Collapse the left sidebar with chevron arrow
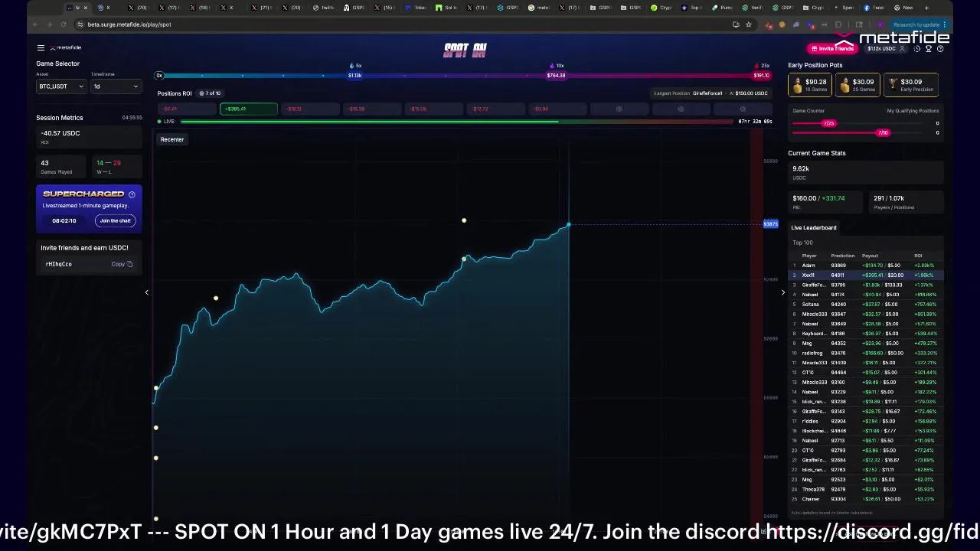 point(146,292)
